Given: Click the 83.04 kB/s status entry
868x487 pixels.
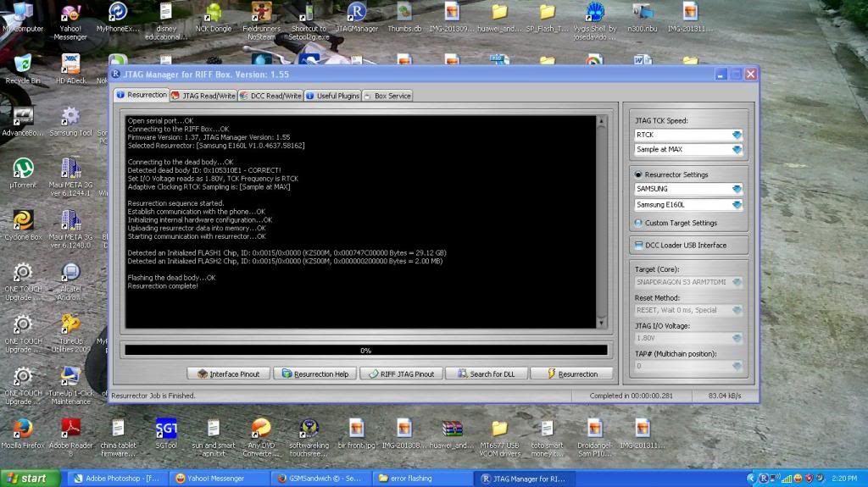Looking at the screenshot, I should click(725, 396).
